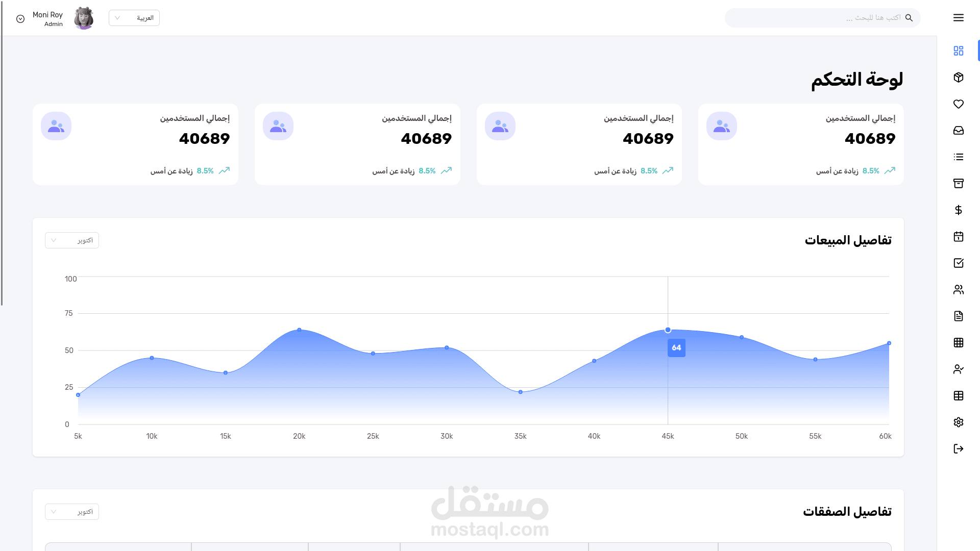
Task: Expand the Moni Roy profile chevron
Action: pyautogui.click(x=20, y=19)
